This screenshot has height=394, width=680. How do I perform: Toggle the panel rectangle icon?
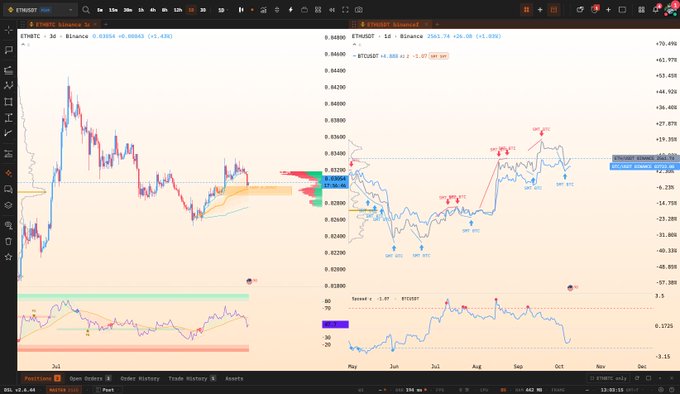click(622, 10)
